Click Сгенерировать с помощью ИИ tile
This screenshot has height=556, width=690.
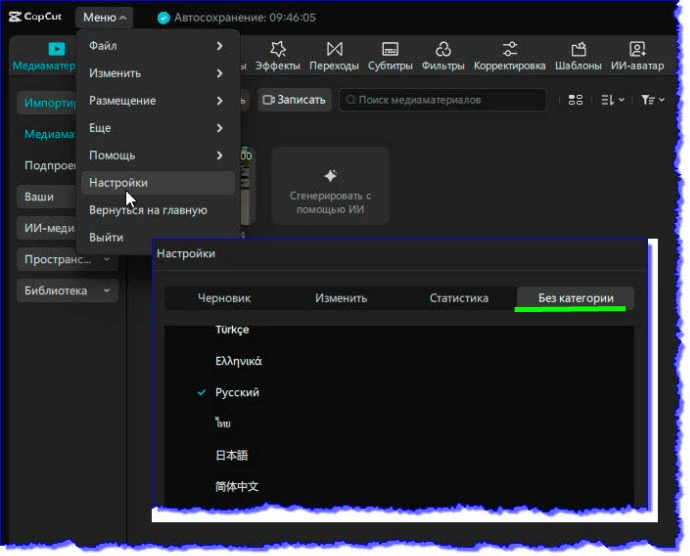(330, 185)
